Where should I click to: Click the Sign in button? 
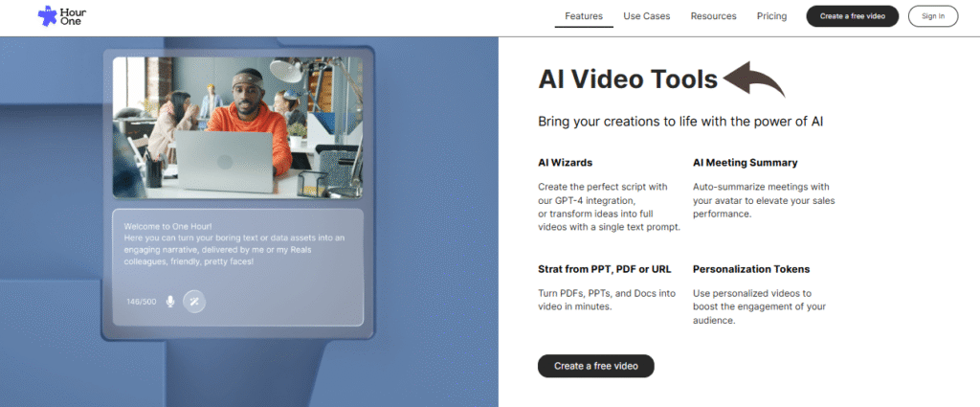point(932,16)
